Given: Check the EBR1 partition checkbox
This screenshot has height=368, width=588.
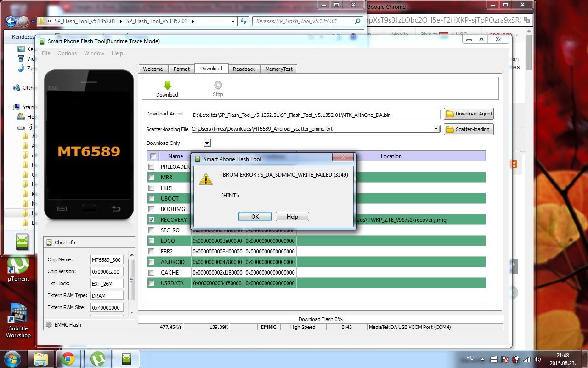Looking at the screenshot, I should click(x=151, y=188).
